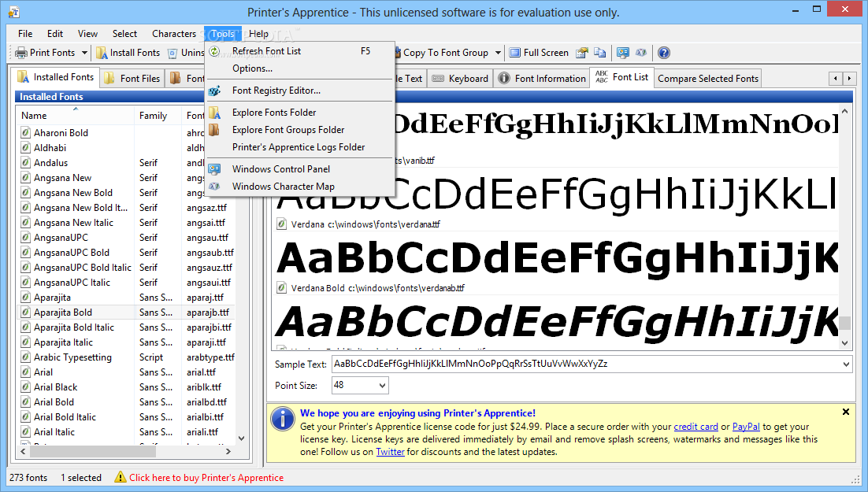Click the Character Map toolbar icon
Viewport: 868px width, 492px height.
point(641,53)
